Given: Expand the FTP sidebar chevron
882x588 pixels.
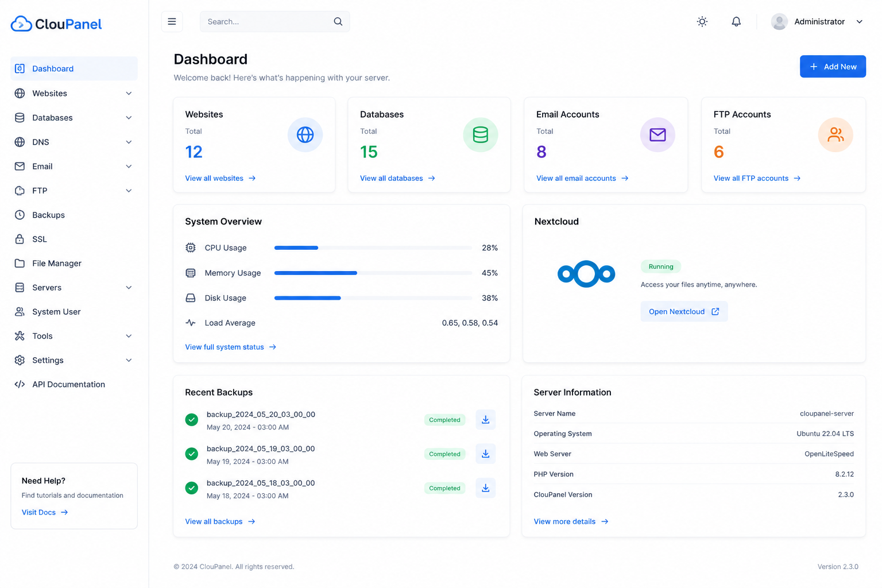Looking at the screenshot, I should tap(129, 191).
